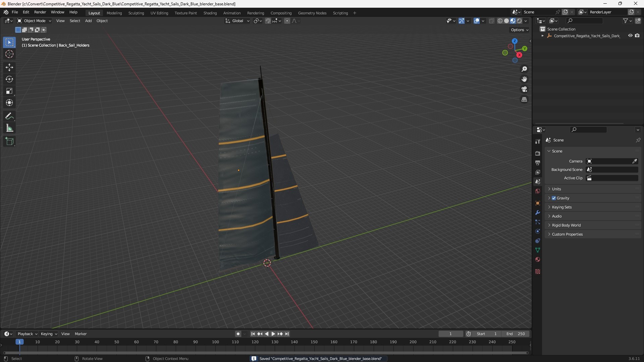Toggle camera view in viewport
The width and height of the screenshot is (644, 362).
[524, 89]
